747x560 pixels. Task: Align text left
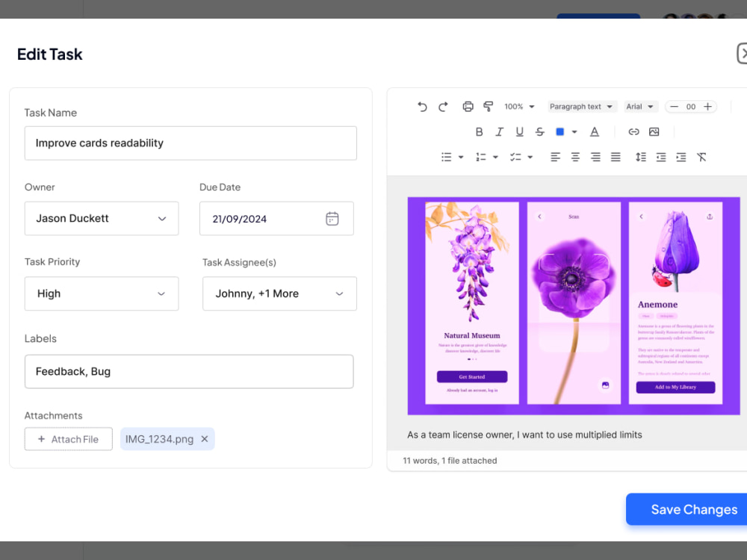(556, 157)
